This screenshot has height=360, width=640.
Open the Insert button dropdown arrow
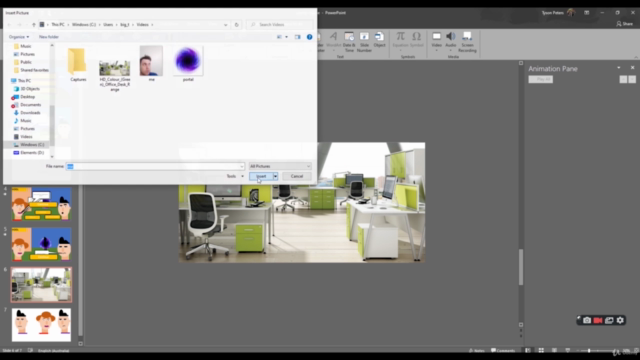coord(276,176)
